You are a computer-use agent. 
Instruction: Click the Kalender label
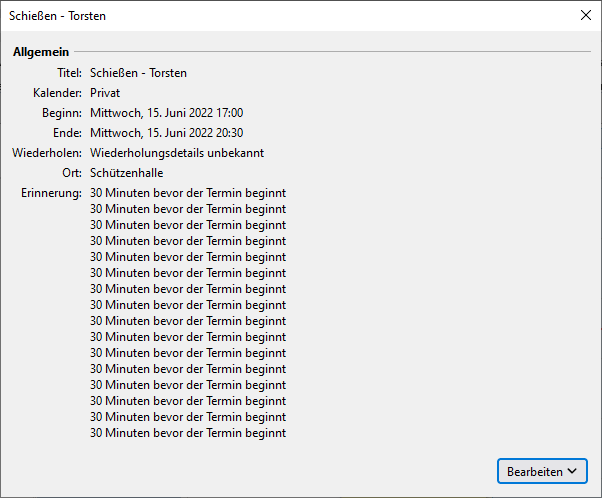[57, 93]
